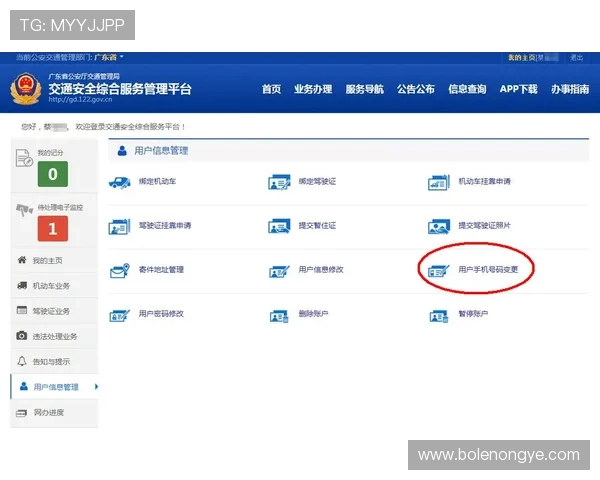This screenshot has width=600, height=480.
Task: Open the 办事指南 nav item
Action: tap(570, 89)
